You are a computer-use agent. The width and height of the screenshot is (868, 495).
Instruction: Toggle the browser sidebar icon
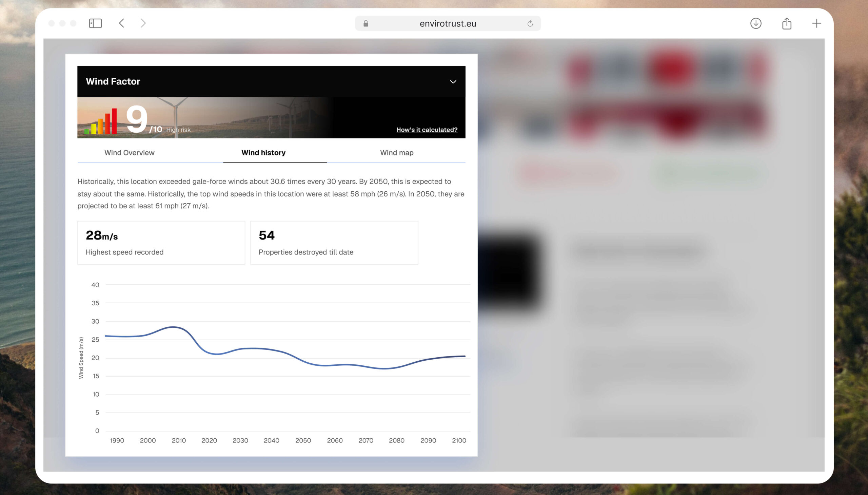click(95, 23)
